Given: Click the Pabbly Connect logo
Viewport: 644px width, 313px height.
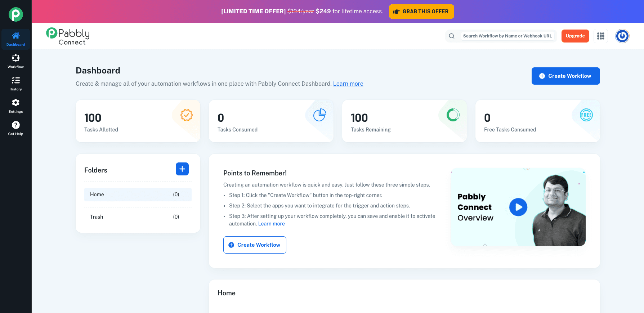Looking at the screenshot, I should coord(68,36).
